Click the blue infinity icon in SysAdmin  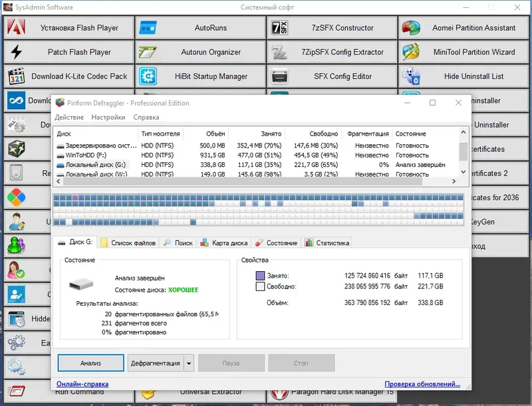tap(16, 100)
